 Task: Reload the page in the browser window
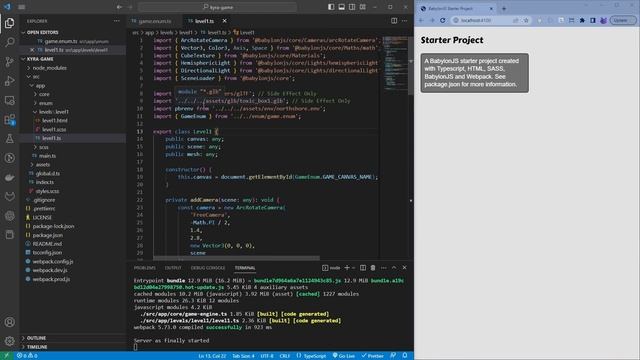click(x=442, y=20)
